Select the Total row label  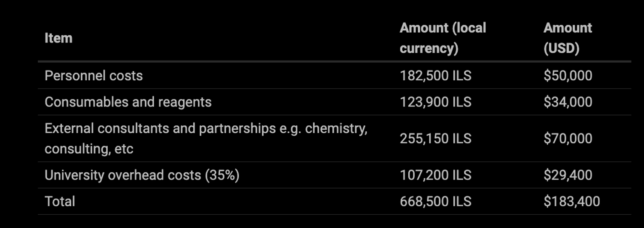pos(60,201)
